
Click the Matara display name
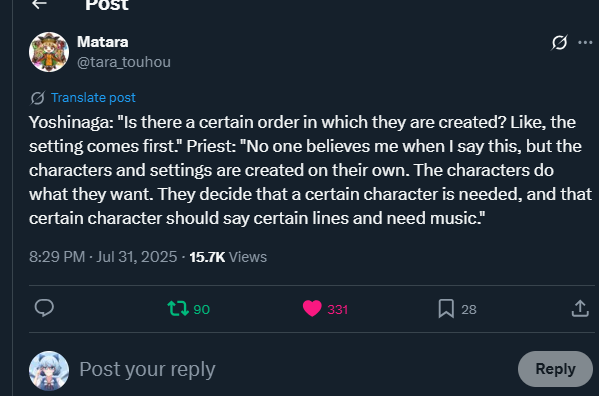102,42
